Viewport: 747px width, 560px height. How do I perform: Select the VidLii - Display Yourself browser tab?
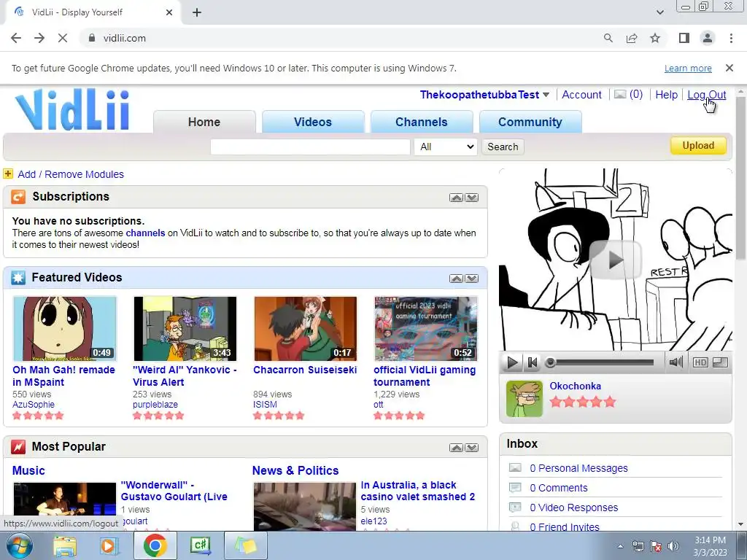click(x=93, y=13)
